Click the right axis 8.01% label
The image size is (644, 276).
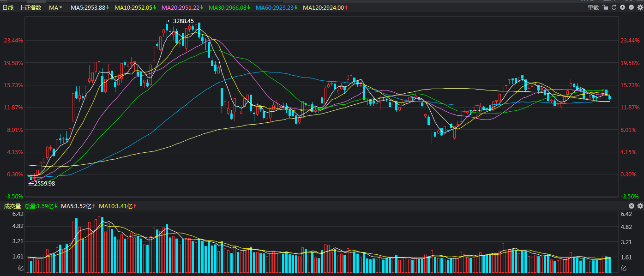[x=629, y=130]
